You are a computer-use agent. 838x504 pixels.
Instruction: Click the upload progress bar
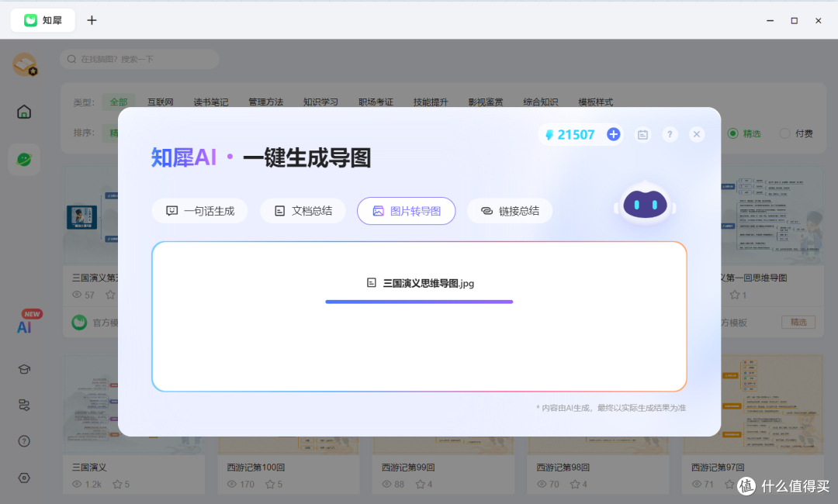[x=419, y=302]
